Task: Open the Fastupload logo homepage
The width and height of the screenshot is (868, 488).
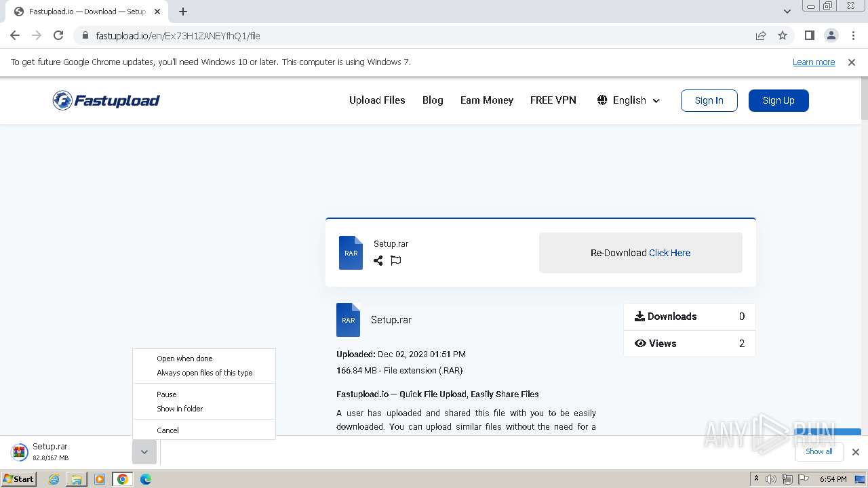Action: 106,100
